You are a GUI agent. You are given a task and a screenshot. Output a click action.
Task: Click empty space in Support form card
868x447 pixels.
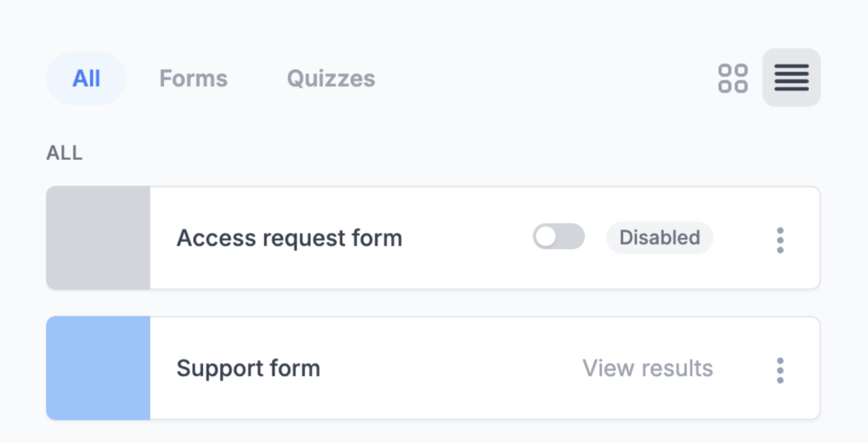451,369
